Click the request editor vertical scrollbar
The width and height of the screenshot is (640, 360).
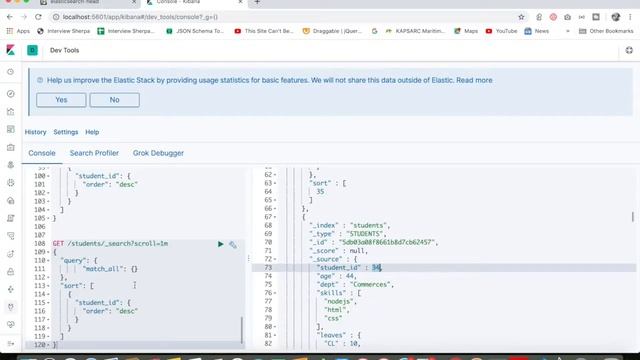[242, 330]
